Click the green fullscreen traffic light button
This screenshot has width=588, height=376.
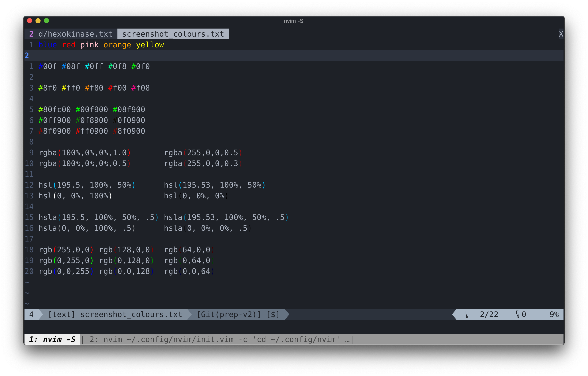(x=46, y=21)
